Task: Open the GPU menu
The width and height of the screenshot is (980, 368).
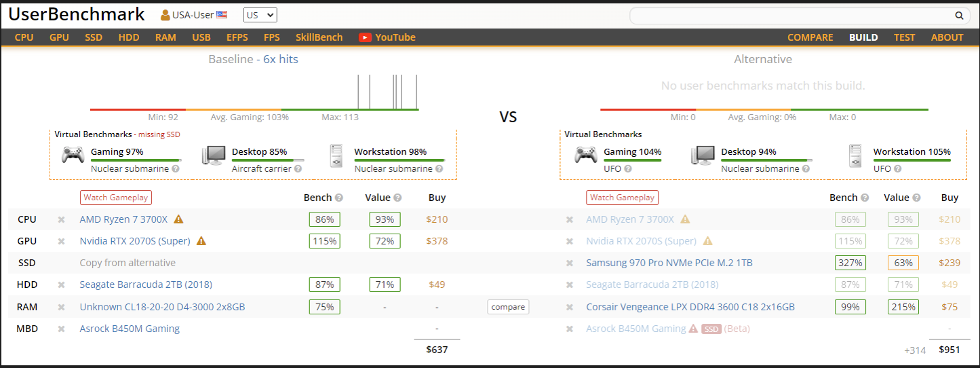Action: click(59, 37)
